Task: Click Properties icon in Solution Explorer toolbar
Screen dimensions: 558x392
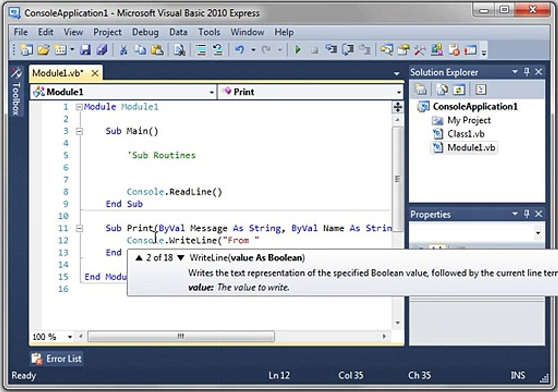Action: pyautogui.click(x=420, y=89)
